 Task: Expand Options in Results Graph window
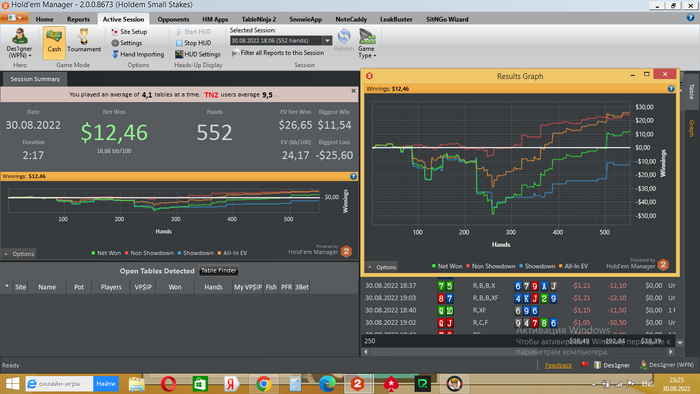[382, 267]
